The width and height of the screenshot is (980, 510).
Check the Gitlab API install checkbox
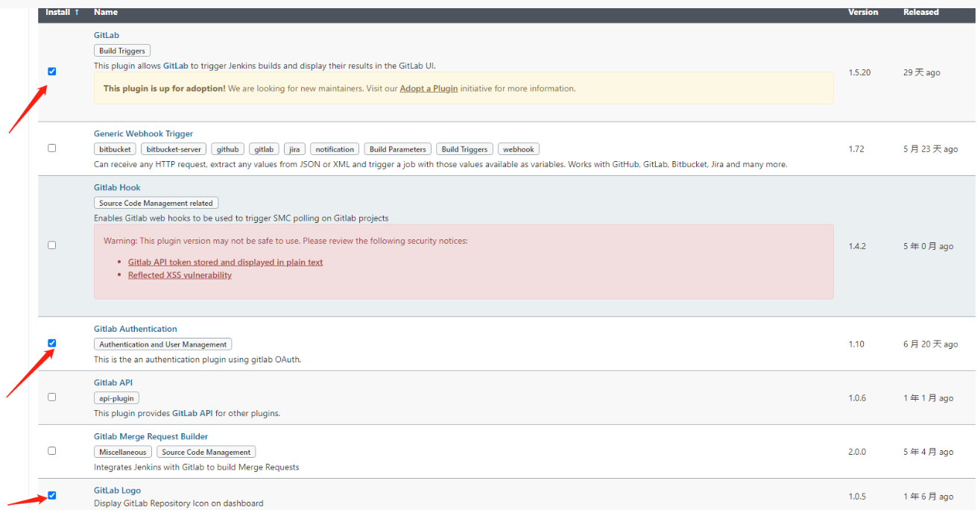click(52, 397)
